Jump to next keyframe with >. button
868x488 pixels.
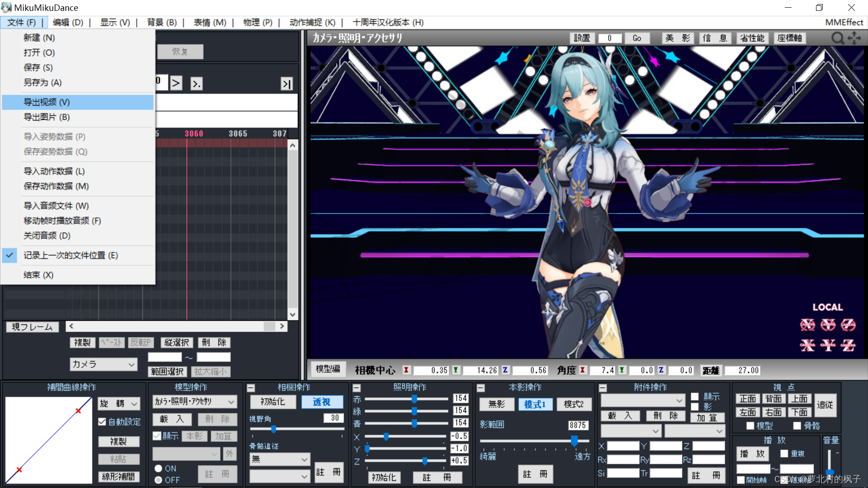196,84
